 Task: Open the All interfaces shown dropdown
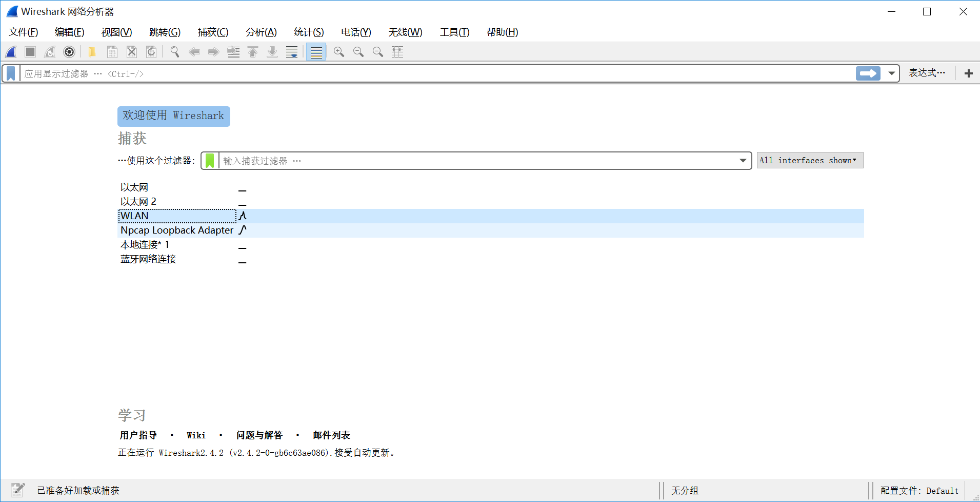coord(810,160)
